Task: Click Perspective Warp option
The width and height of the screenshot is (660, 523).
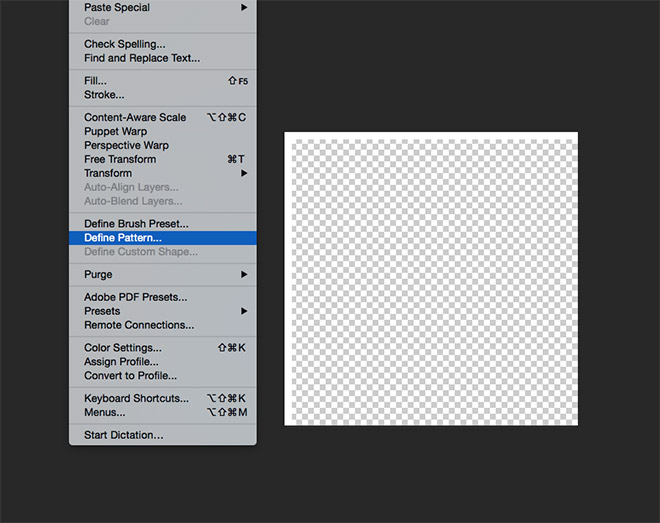Action: point(126,145)
